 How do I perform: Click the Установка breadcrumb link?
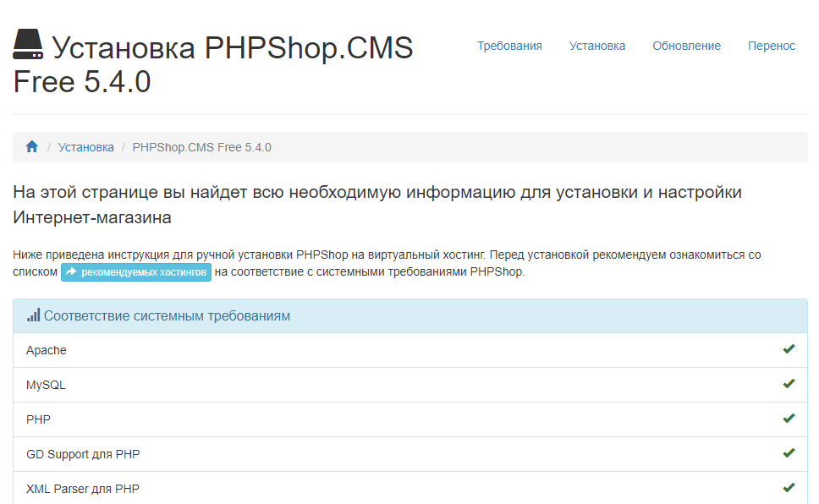point(85,147)
